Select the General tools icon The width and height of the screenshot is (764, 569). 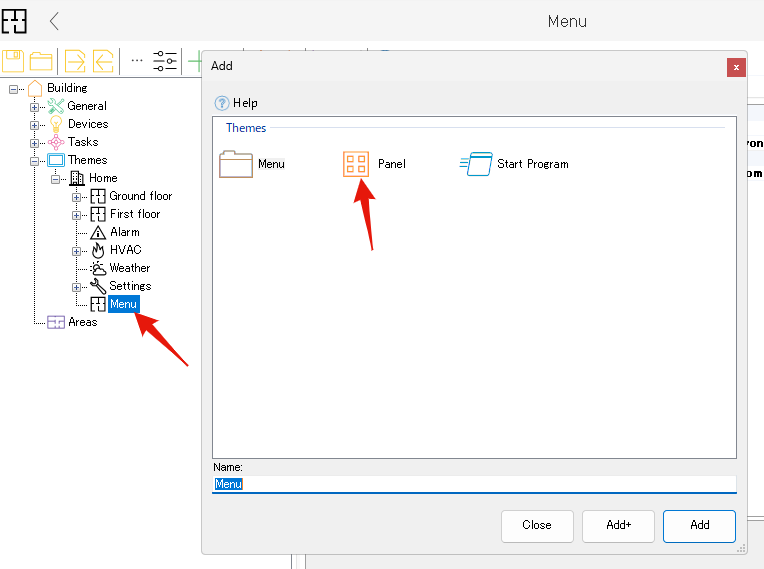click(x=56, y=106)
